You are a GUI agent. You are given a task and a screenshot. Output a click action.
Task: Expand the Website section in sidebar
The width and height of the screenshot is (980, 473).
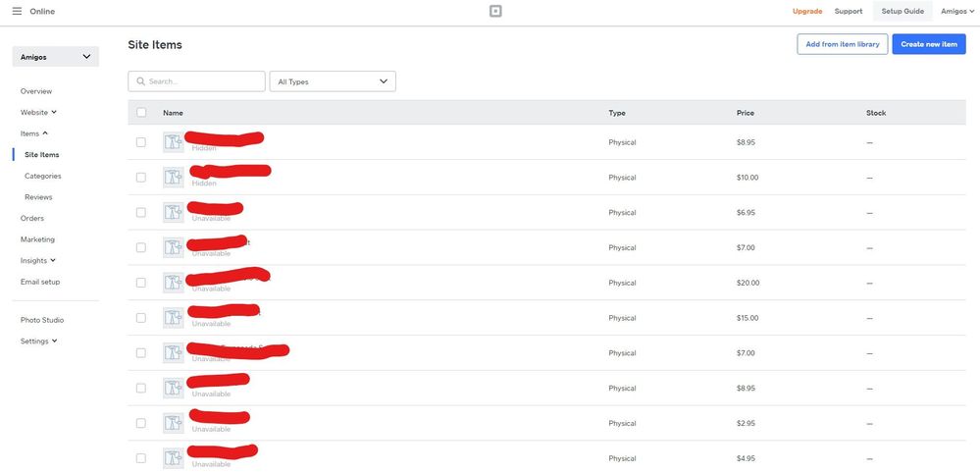tap(38, 112)
